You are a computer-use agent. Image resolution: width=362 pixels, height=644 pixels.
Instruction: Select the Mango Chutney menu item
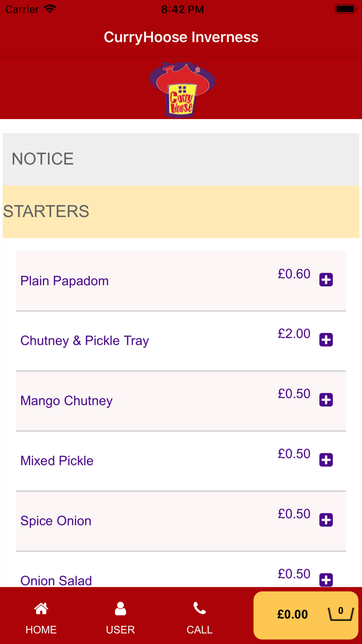(66, 401)
